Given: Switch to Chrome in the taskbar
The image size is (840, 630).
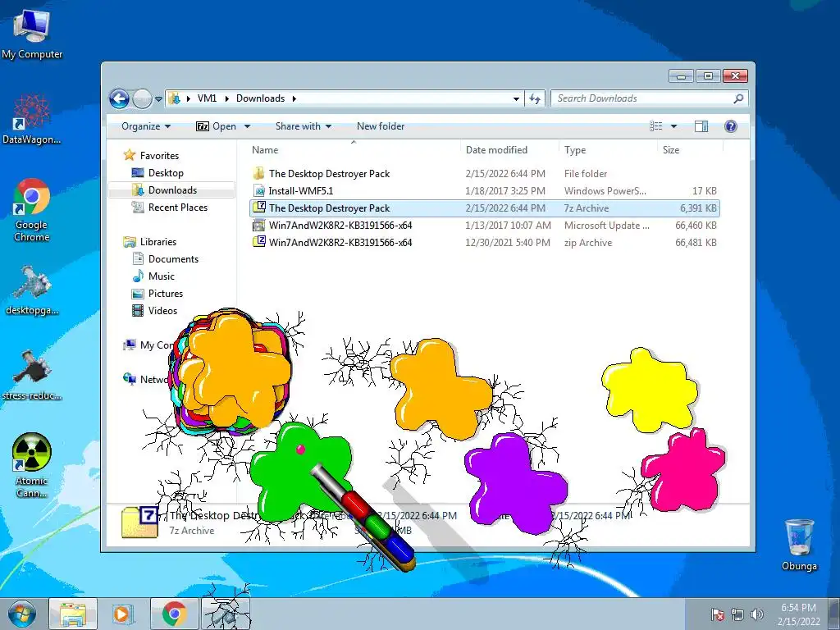Looking at the screenshot, I should pyautogui.click(x=175, y=614).
